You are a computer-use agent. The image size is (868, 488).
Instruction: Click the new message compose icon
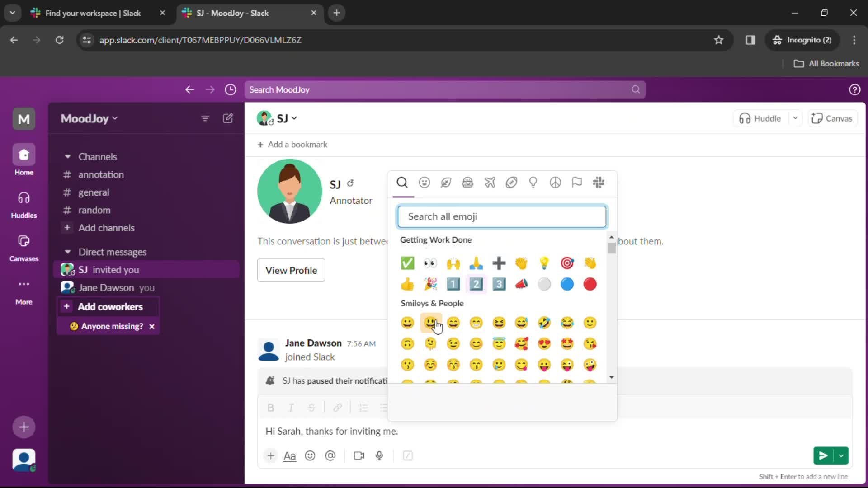(228, 118)
